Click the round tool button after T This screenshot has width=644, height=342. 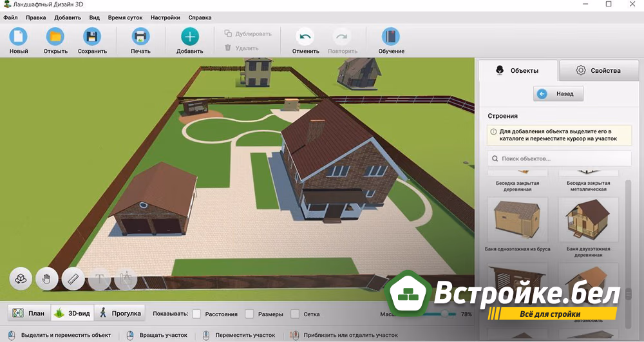pos(126,279)
